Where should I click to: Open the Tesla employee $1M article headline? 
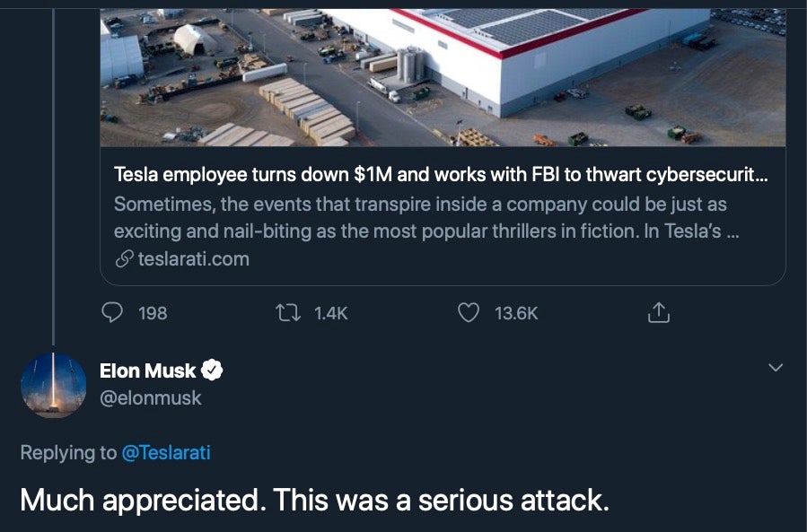coord(440,176)
